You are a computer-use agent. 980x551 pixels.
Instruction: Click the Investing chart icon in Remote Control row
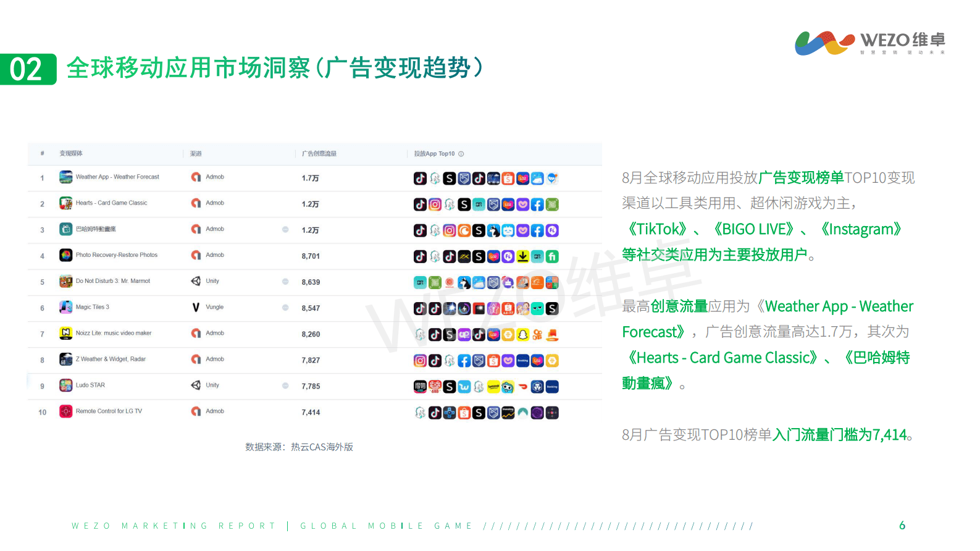(508, 413)
